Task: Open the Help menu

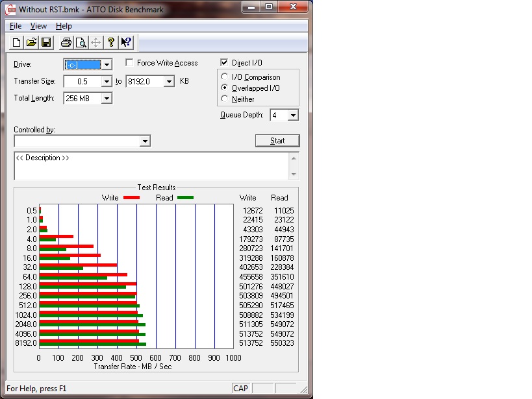Action: [x=64, y=26]
